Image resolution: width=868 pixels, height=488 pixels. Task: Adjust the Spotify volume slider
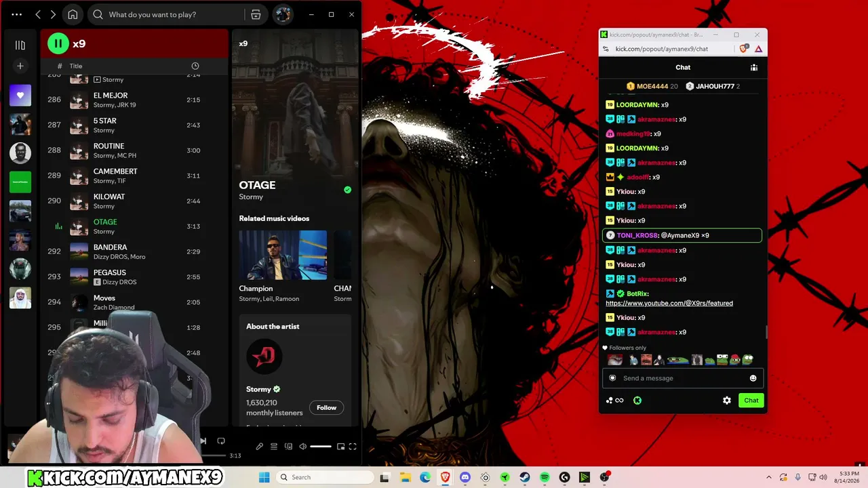(321, 447)
